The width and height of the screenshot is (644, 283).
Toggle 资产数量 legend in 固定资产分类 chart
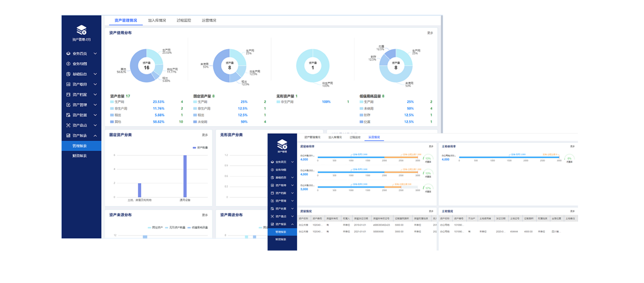[x=200, y=148]
